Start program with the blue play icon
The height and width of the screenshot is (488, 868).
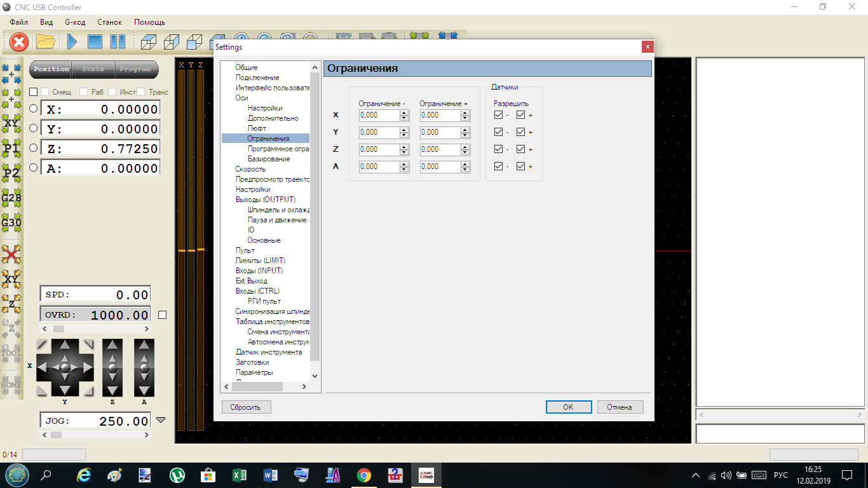(72, 42)
